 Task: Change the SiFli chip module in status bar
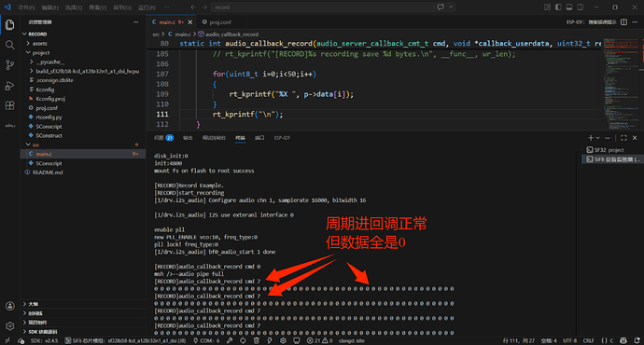point(126,340)
